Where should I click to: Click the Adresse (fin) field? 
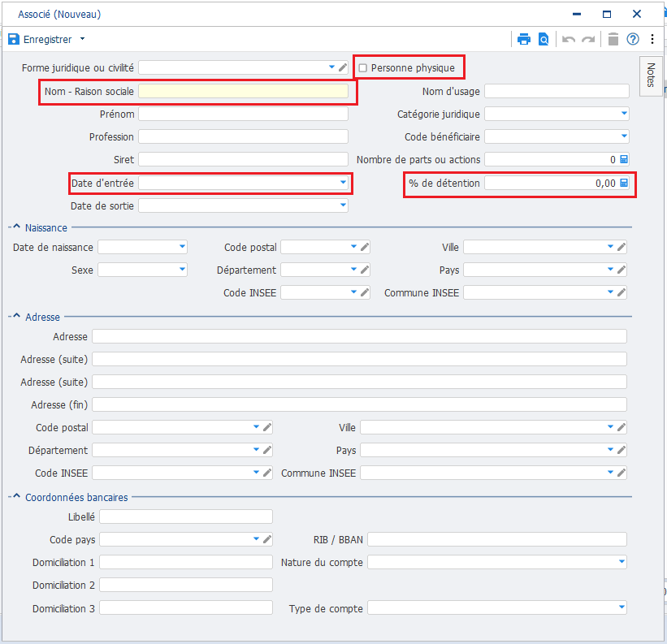pos(359,404)
